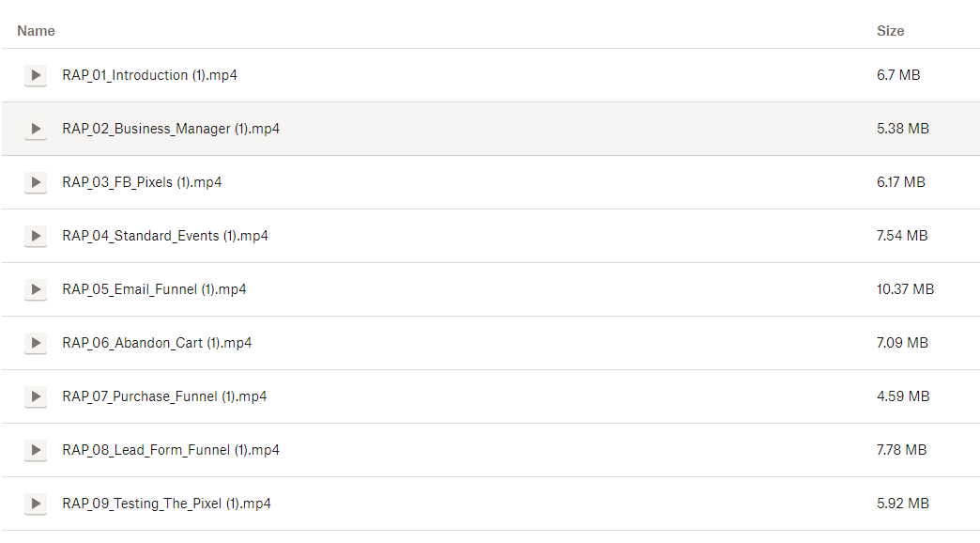Open the RAP_07_Purchase_Funnel (1).mp4 file link
Screen dimensions: 980x543
tap(164, 396)
